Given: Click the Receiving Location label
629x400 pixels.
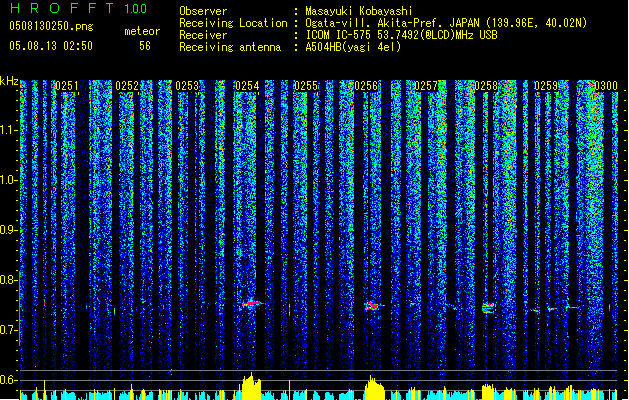Looking at the screenshot, I should (233, 23).
